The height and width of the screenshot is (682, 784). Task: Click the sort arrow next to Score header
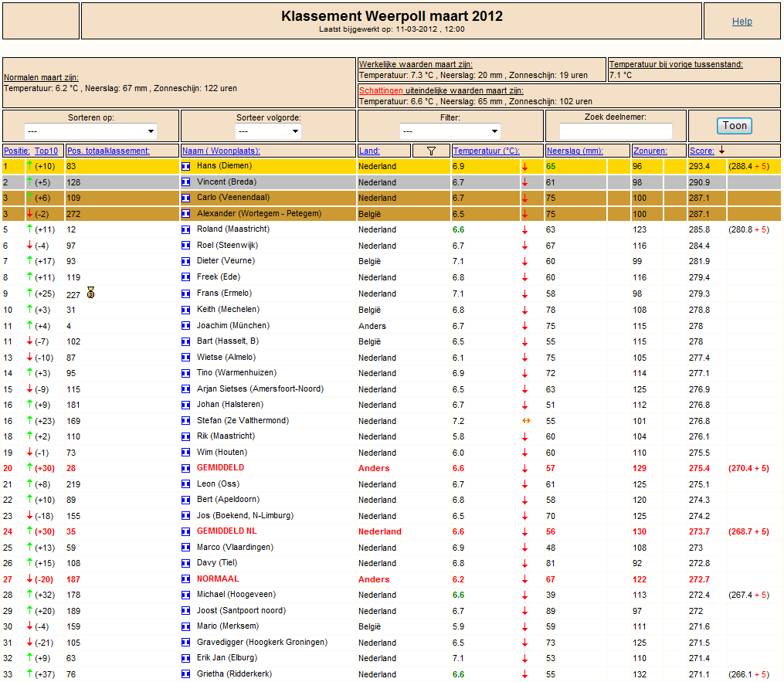click(721, 150)
